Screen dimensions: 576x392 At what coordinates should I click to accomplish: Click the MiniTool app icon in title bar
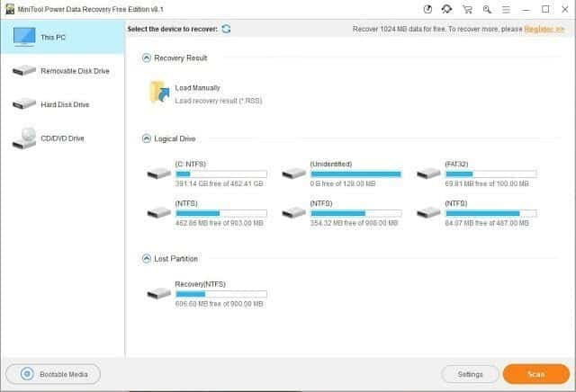point(10,9)
